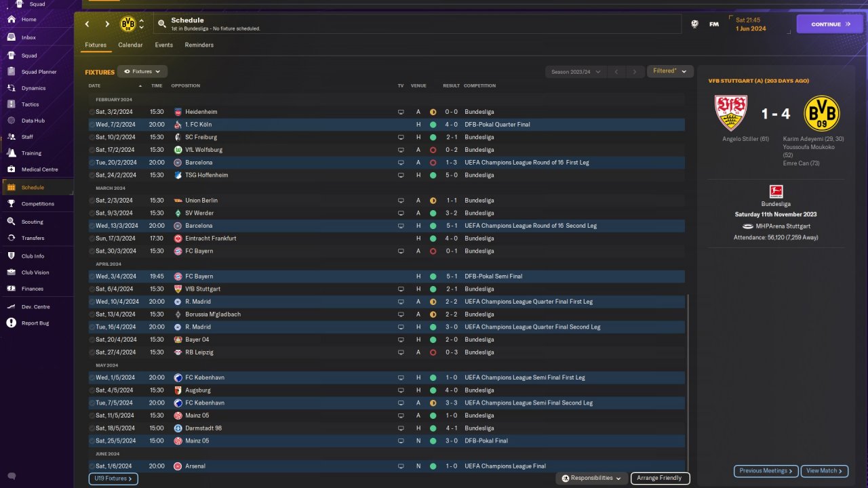Open the Club Info shield icon
Screen dimensions: 868x488
click(x=12, y=256)
